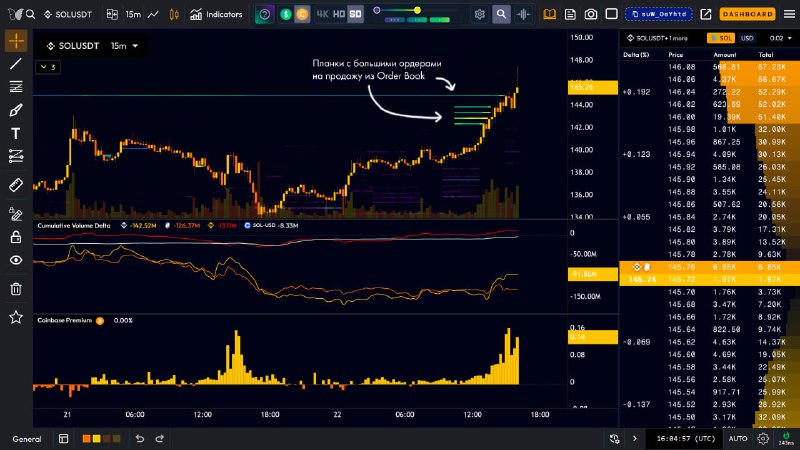
Task: Open the symbol search magnifier
Action: point(31,14)
